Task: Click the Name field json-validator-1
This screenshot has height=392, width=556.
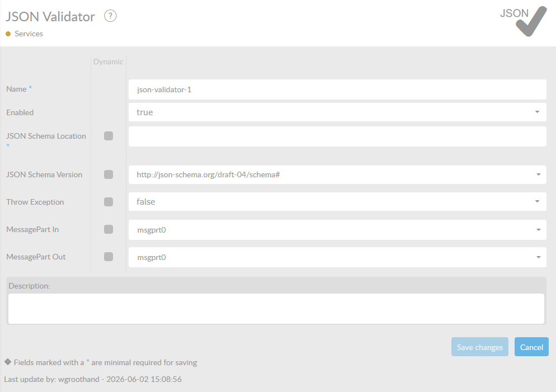Action: click(x=337, y=89)
